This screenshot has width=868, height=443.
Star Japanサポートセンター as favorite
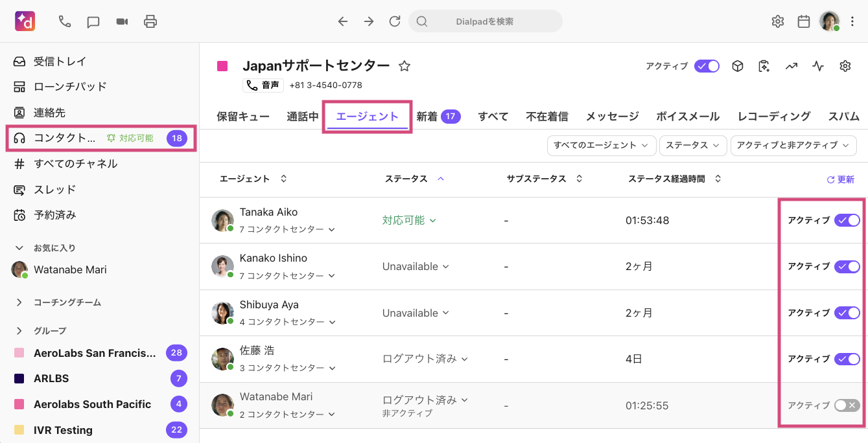[x=404, y=65]
